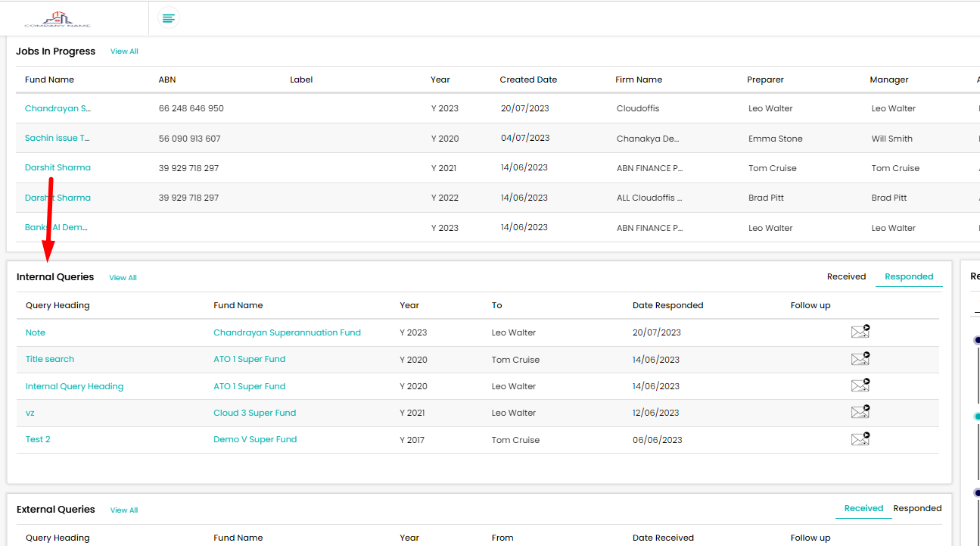The width and height of the screenshot is (980, 546).
Task: Click the Date Responded column header
Action: 667,305
